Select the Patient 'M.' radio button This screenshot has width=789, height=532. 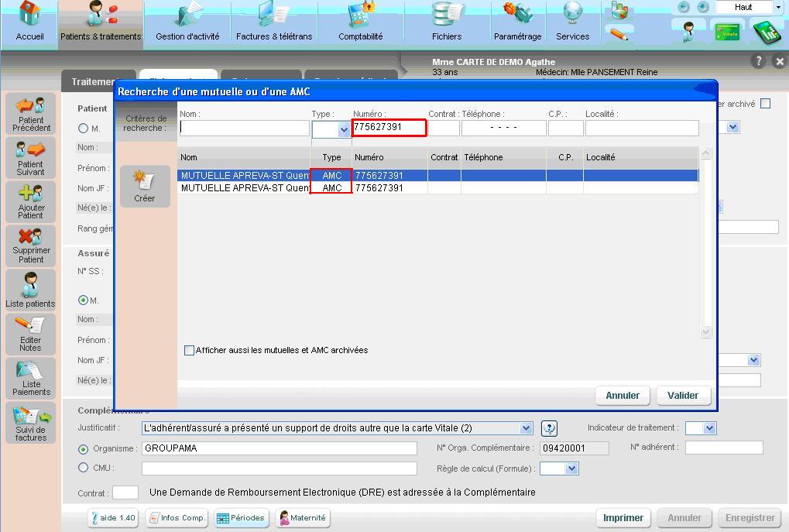point(84,129)
